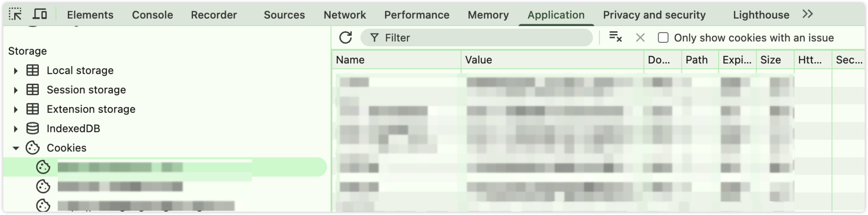
Task: Clear all cookies with the toolbar icon
Action: tap(615, 37)
